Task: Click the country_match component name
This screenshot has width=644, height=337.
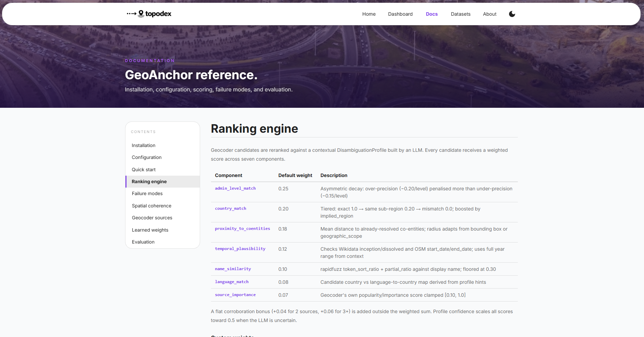Action: [x=230, y=208]
